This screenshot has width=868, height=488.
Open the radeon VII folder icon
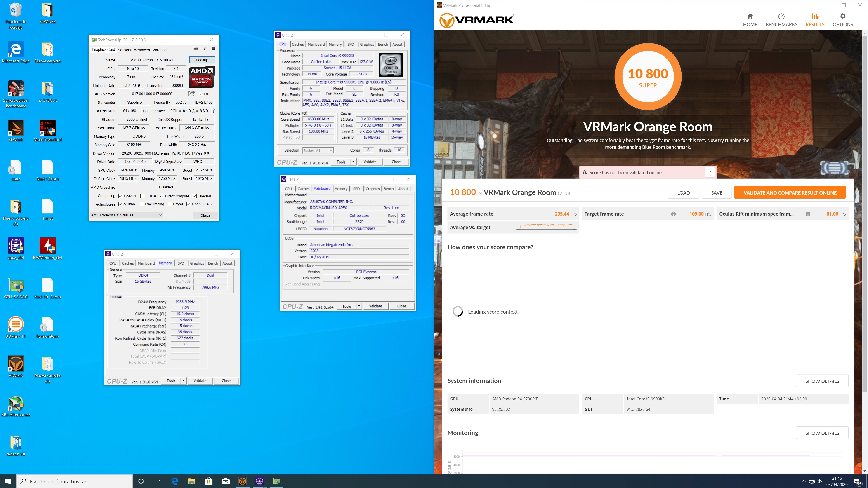16,445
